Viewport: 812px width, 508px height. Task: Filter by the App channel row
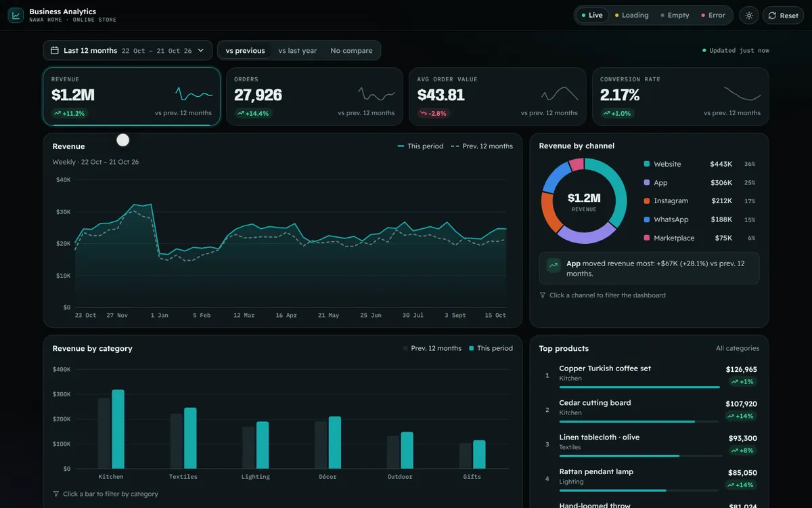700,183
